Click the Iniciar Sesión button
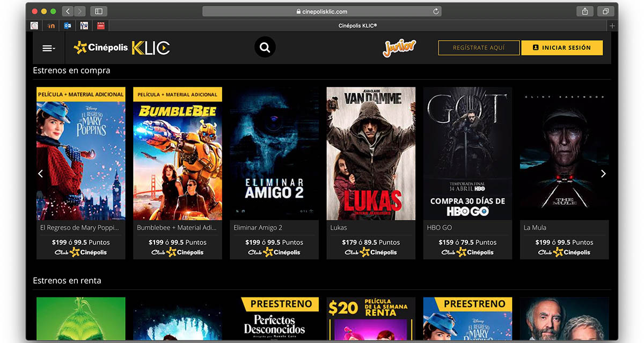 [562, 48]
